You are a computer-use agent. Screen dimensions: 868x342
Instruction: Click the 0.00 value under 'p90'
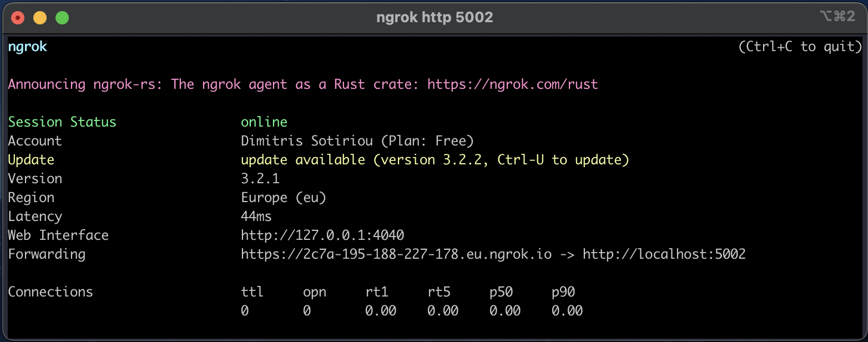click(x=567, y=311)
